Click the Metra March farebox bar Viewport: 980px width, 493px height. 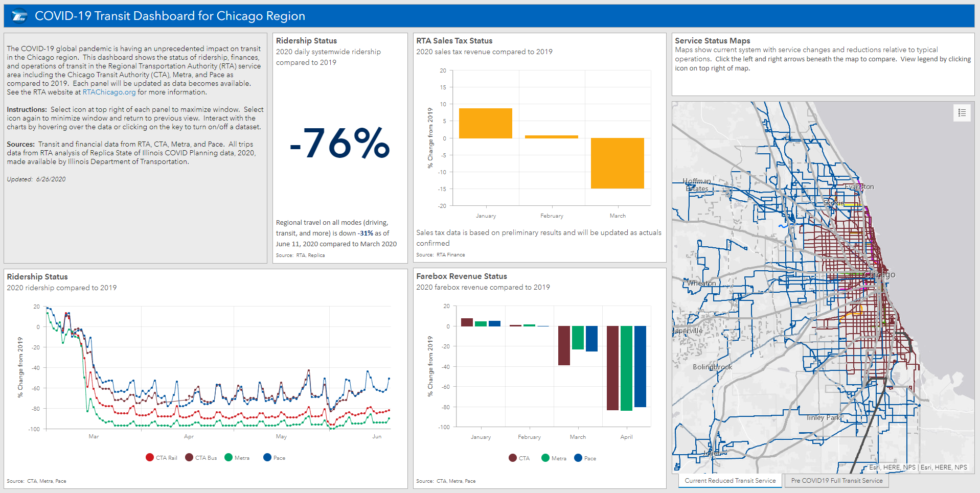(x=578, y=338)
